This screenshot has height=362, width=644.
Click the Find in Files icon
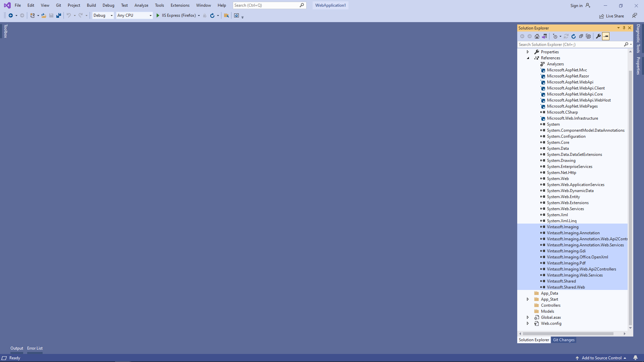click(226, 15)
